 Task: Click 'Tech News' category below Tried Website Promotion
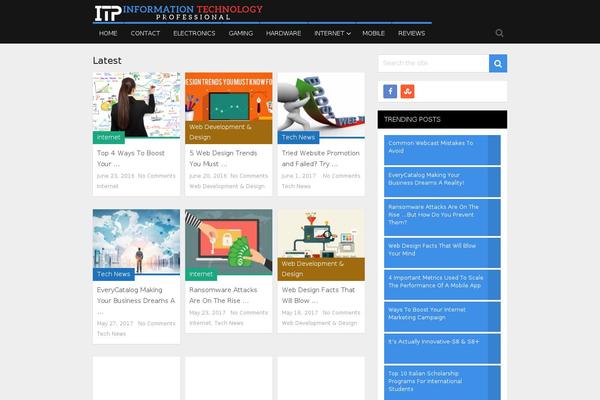pos(296,186)
